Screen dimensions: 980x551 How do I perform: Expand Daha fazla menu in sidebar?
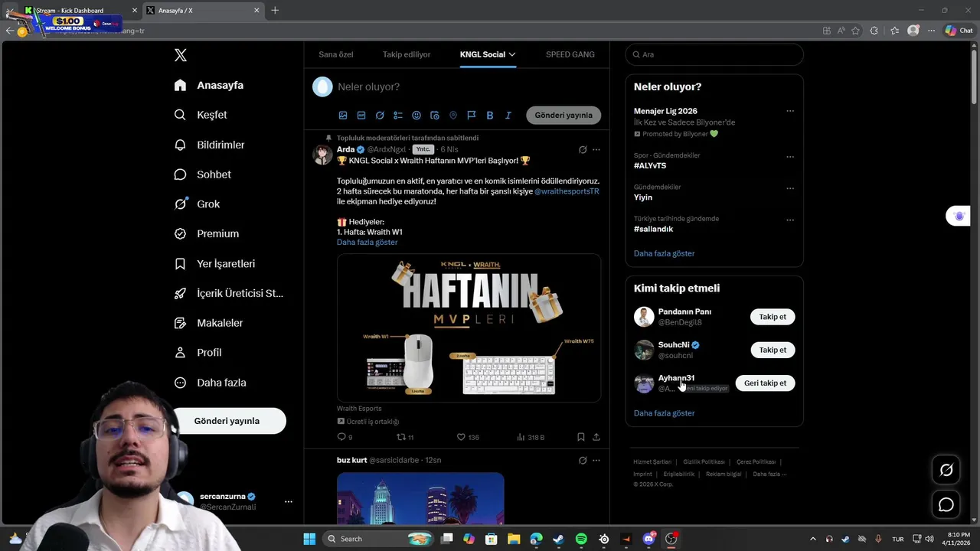point(211,383)
